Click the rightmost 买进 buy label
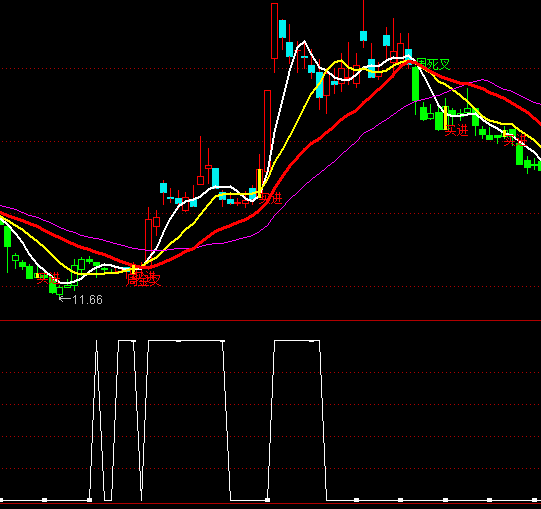Screen dimensions: 541x509 pyautogui.click(x=515, y=140)
